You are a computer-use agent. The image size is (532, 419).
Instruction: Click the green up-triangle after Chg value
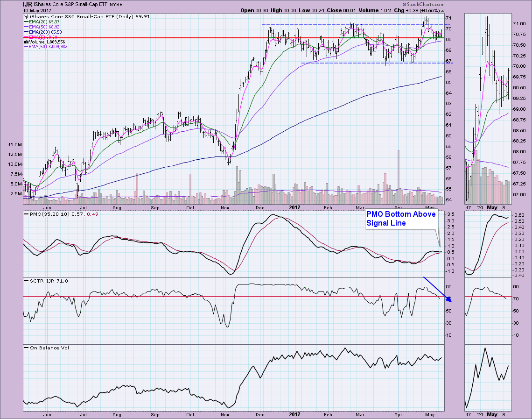443,10
